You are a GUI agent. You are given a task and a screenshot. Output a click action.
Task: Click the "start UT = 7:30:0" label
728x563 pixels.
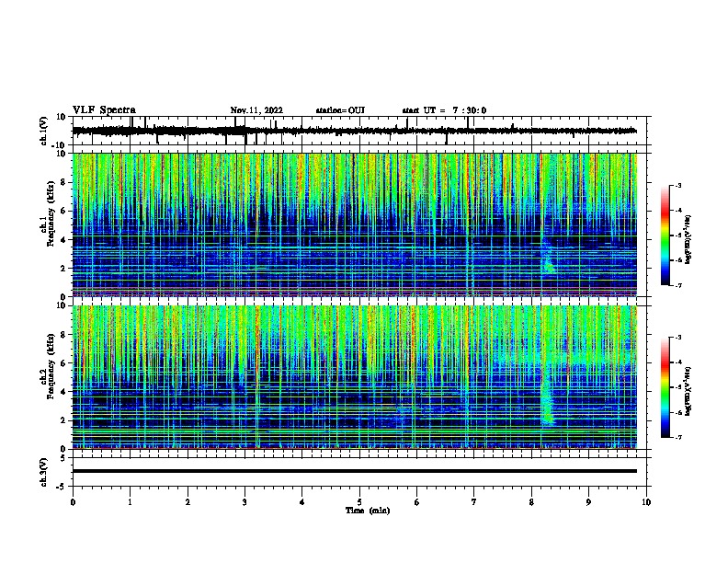pos(444,110)
